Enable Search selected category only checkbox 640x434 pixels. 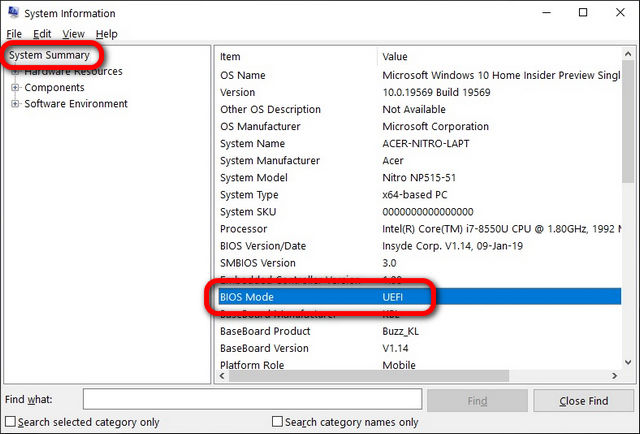[x=10, y=422]
